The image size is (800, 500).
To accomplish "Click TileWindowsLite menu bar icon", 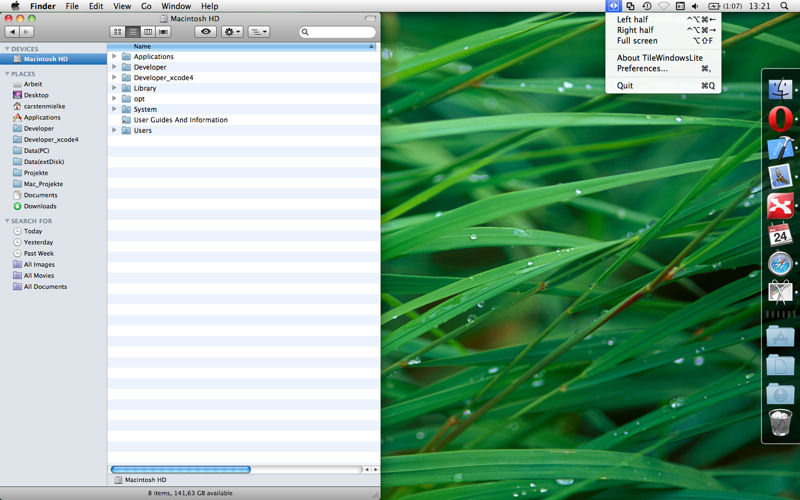I will click(x=613, y=6).
